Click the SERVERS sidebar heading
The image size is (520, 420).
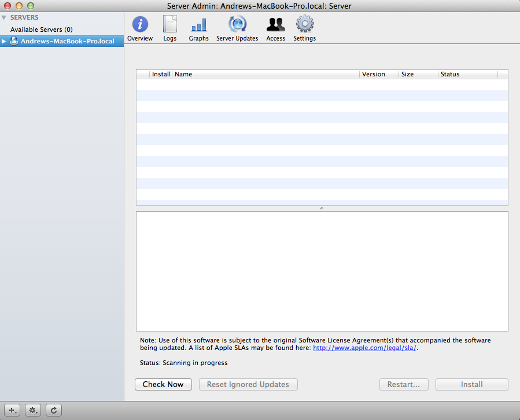pyautogui.click(x=24, y=17)
